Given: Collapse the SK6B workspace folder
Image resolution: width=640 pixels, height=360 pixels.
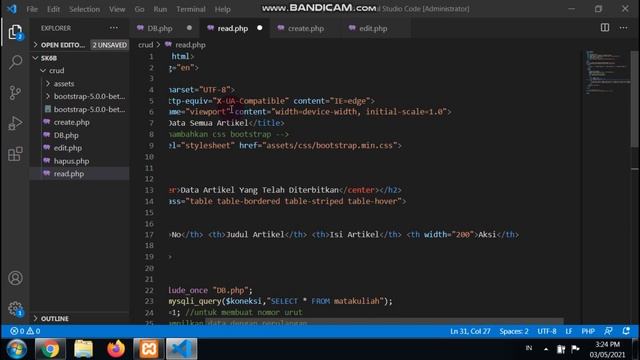Looking at the screenshot, I should (80, 58).
